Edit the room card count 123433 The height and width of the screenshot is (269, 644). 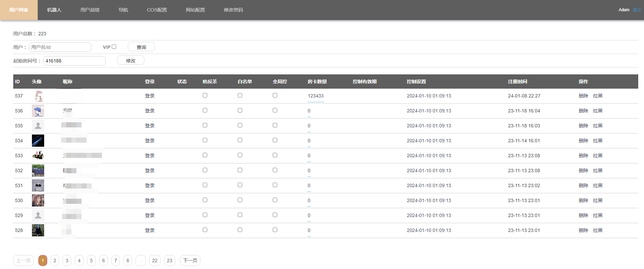[316, 96]
